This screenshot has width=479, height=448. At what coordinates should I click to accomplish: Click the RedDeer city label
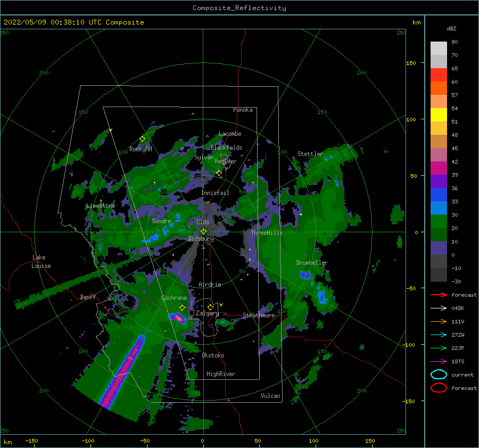click(226, 161)
